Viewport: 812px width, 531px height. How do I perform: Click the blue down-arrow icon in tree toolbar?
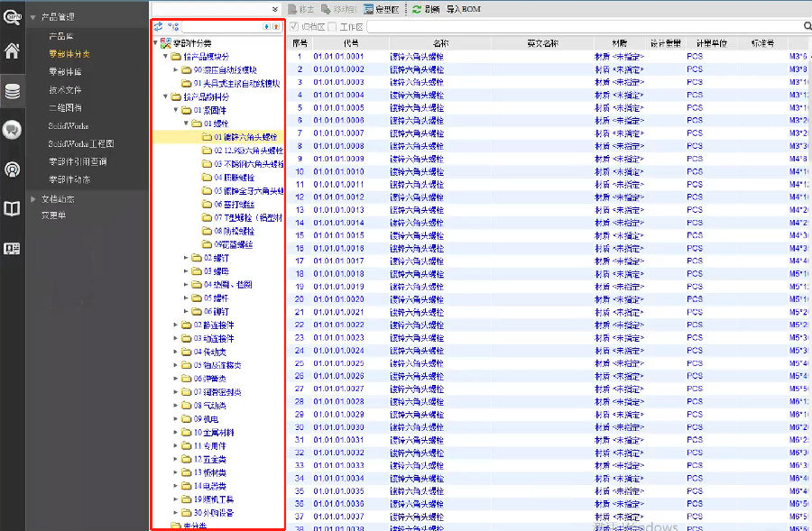(266, 27)
